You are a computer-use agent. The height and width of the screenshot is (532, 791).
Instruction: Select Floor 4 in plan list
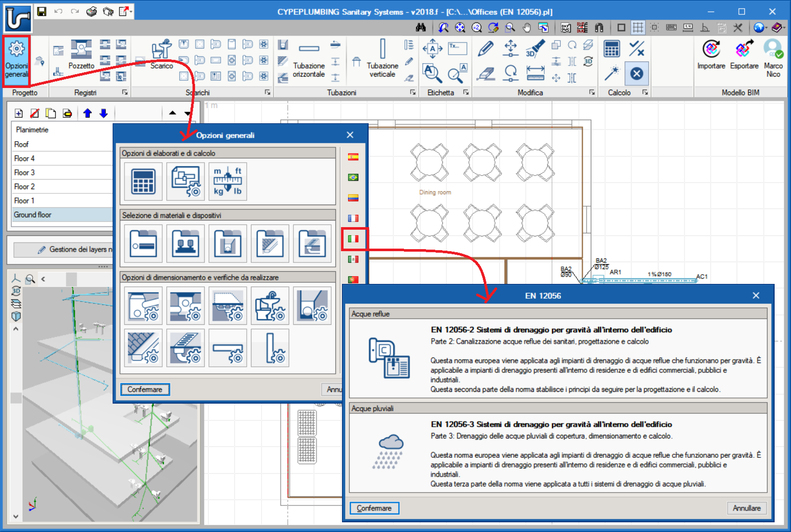(62, 159)
